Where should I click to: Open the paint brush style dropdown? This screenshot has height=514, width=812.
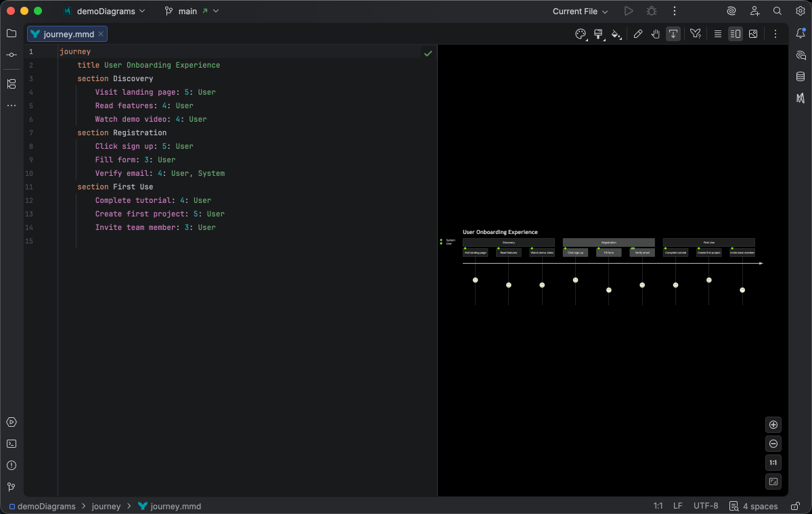pos(599,34)
